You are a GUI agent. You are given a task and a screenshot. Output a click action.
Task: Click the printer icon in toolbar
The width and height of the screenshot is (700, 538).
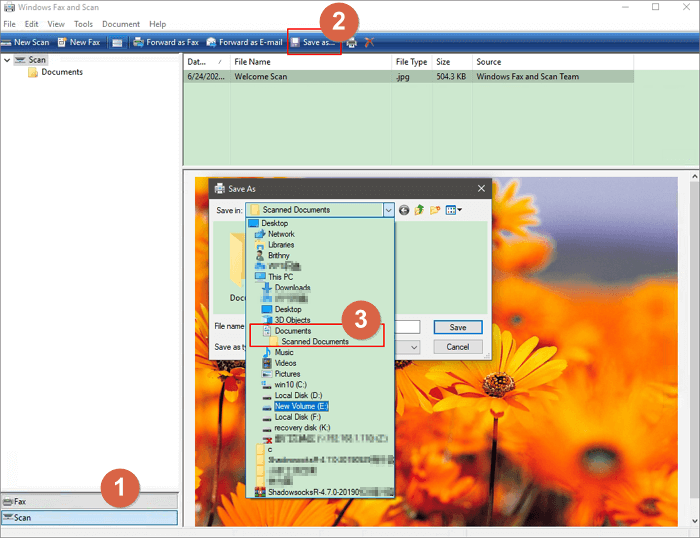(x=352, y=43)
